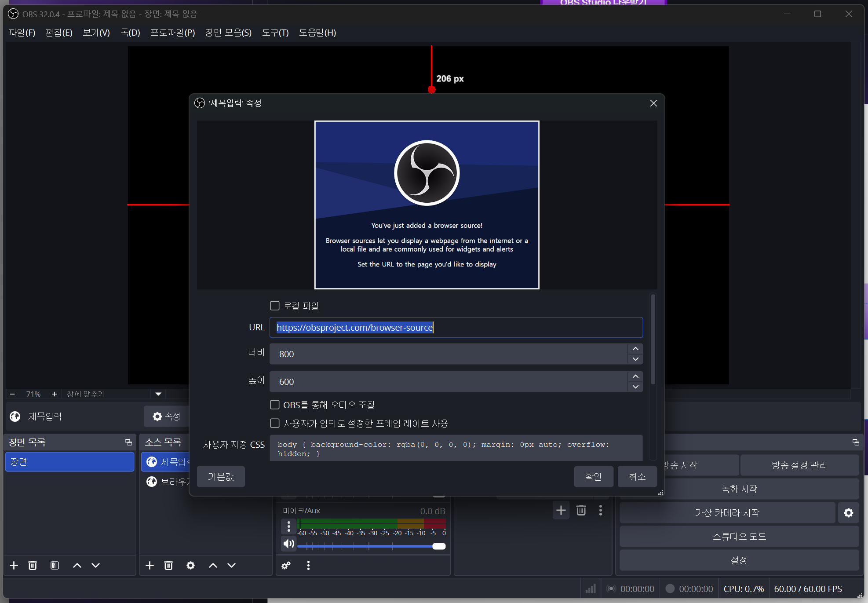
Task: Open advanced audio properties gears icon
Action: 286,565
